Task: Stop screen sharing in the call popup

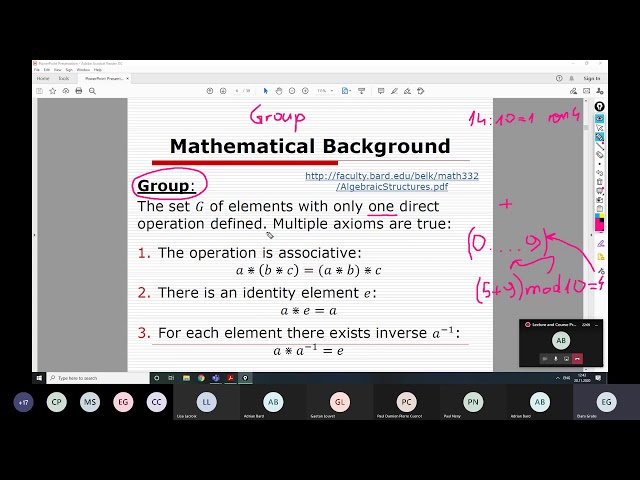Action: 567,358
